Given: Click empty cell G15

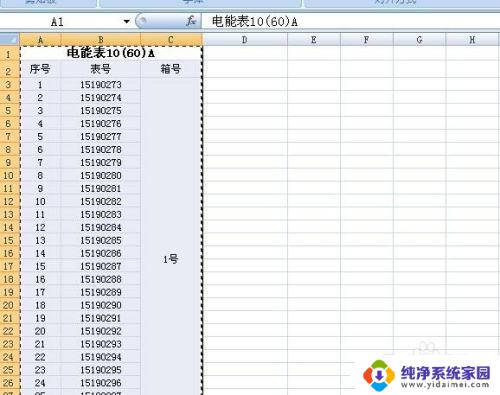Looking at the screenshot, I should pyautogui.click(x=420, y=240).
